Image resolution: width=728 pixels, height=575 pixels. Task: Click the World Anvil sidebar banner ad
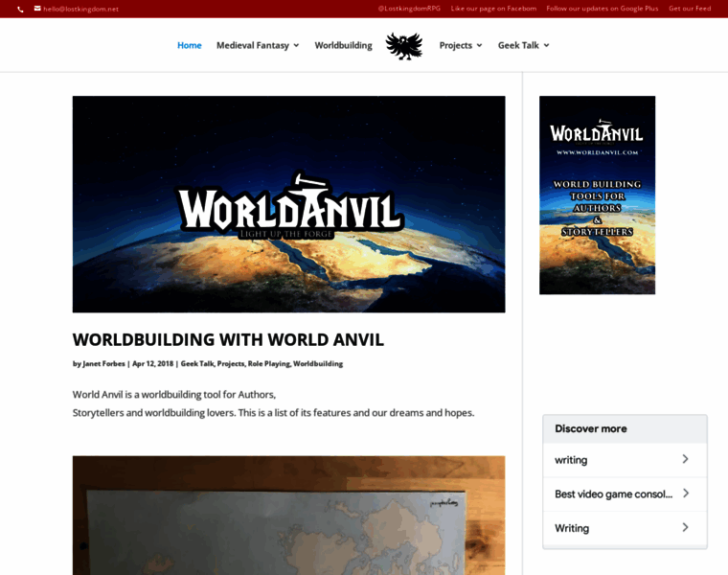(597, 195)
